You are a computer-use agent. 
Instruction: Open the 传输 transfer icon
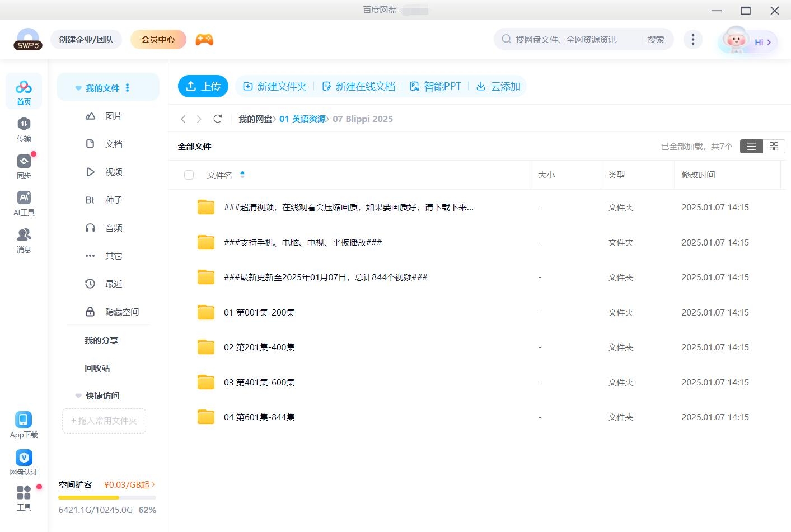pos(24,129)
